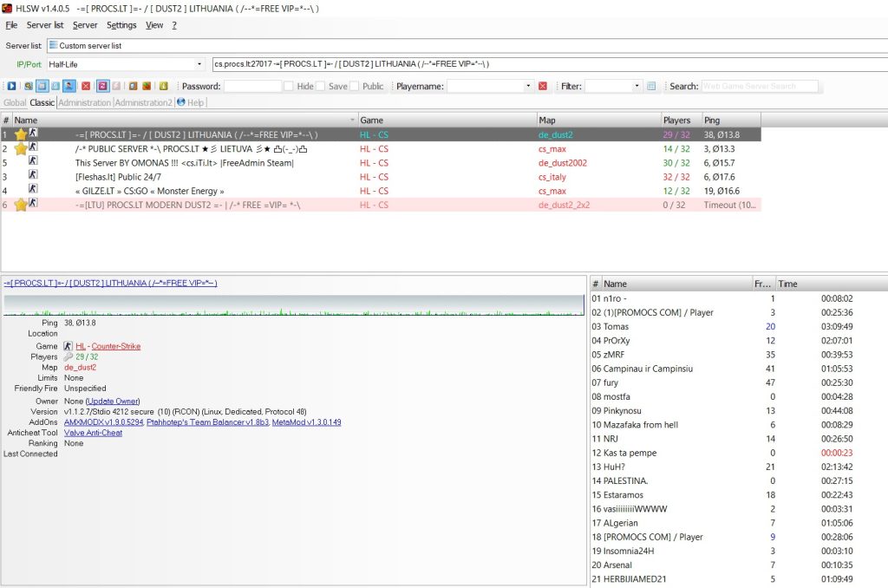888x588 pixels.
Task: Check the Save password option
Action: tap(319, 86)
